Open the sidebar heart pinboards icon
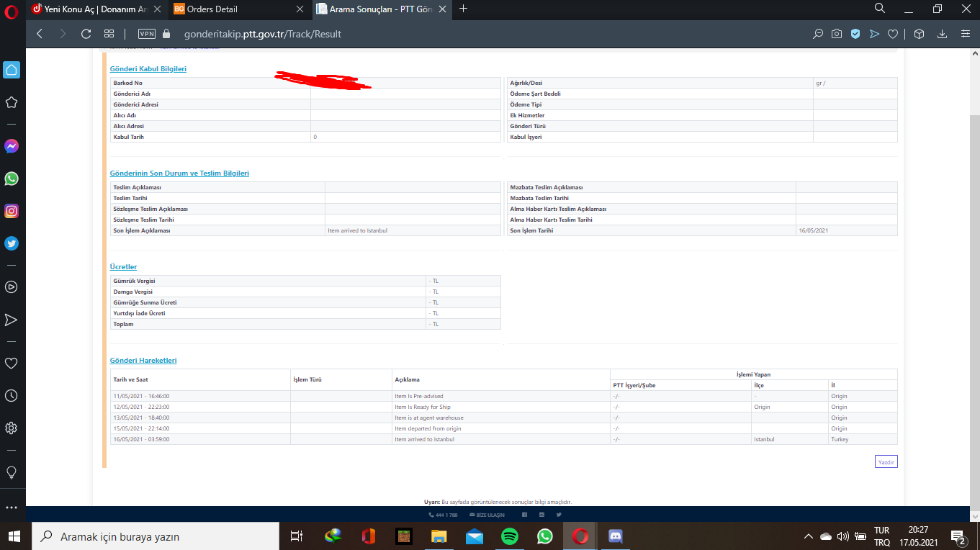Viewport: 980px width, 550px height. 12,363
